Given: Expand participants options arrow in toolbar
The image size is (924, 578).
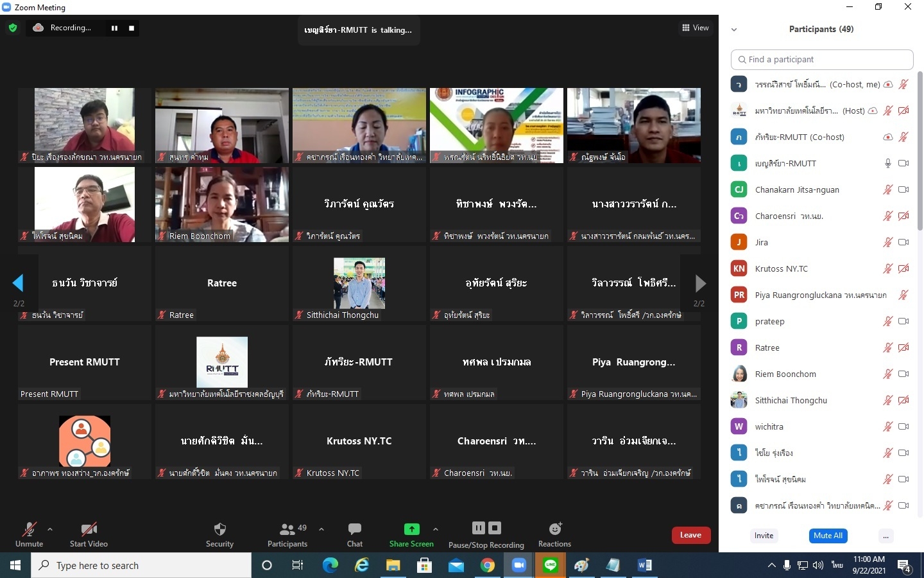Looking at the screenshot, I should click(321, 529).
